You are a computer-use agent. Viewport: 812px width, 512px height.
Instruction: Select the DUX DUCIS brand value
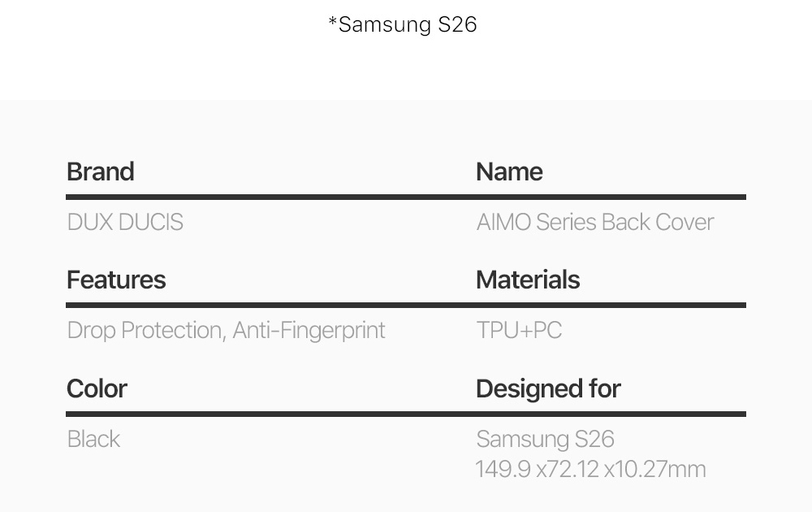[x=125, y=222]
